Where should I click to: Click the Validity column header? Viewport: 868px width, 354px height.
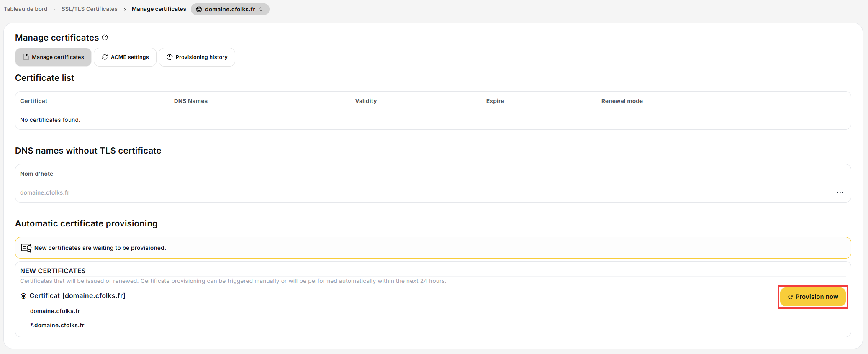click(x=366, y=101)
